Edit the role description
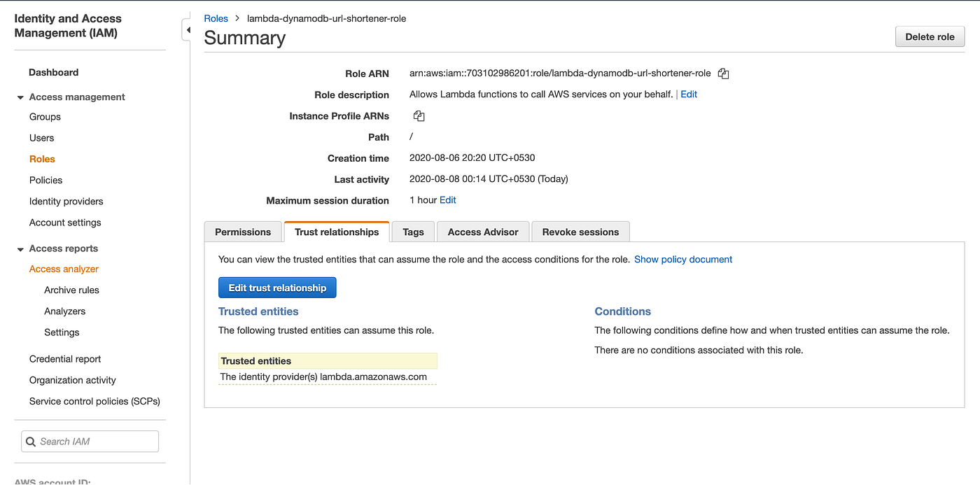The width and height of the screenshot is (980, 485). tap(688, 94)
